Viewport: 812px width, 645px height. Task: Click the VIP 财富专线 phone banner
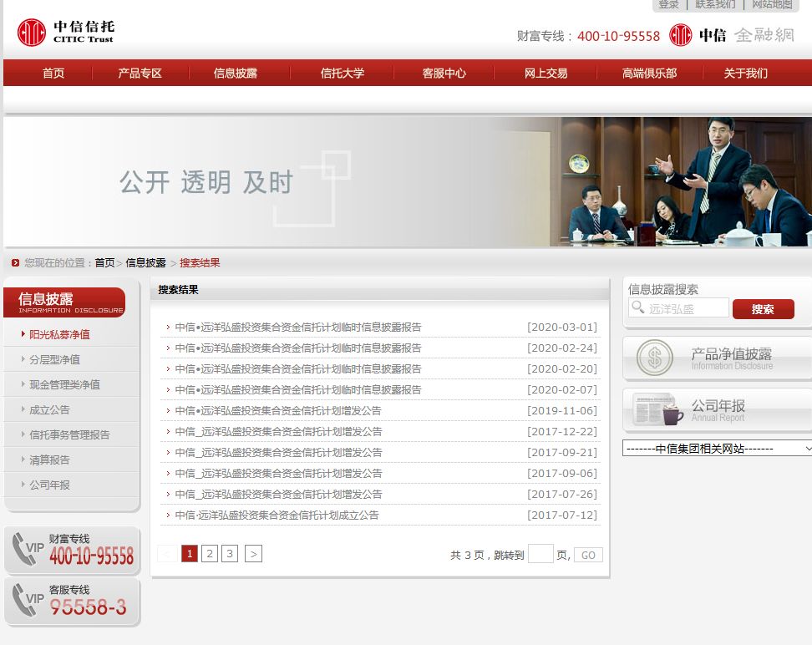tap(72, 550)
